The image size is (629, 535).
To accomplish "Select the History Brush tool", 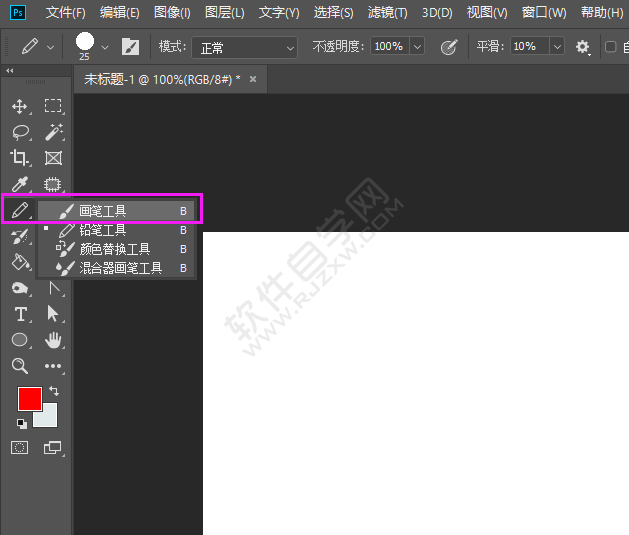I will click(20, 236).
